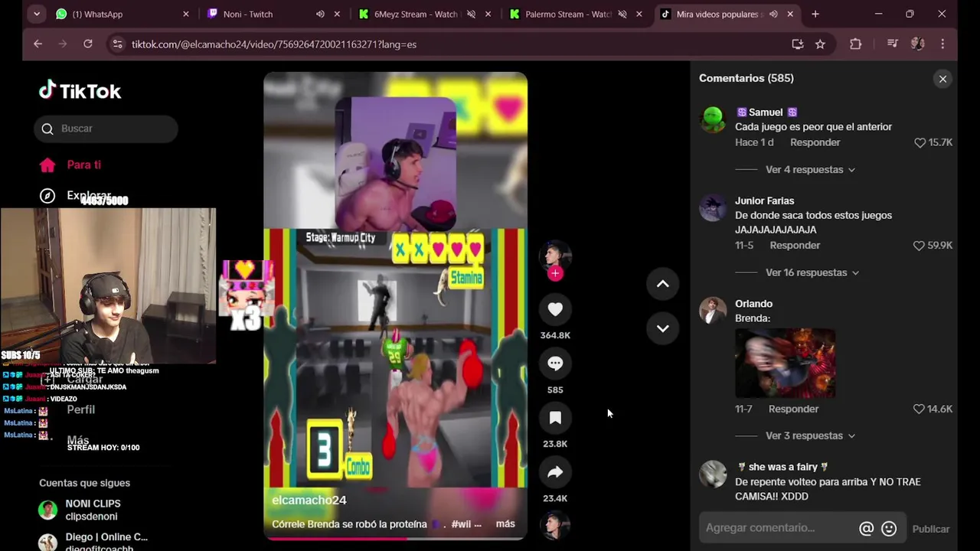Open 'she was a fairy' commenter's avatar
Viewport: 980px width, 551px height.
pos(713,474)
